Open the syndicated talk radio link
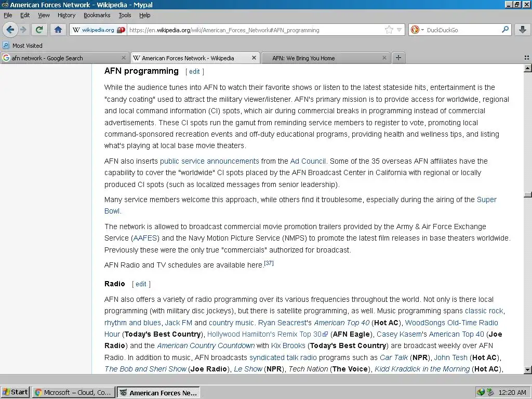Screen dimensions: 532x399 click(283, 357)
